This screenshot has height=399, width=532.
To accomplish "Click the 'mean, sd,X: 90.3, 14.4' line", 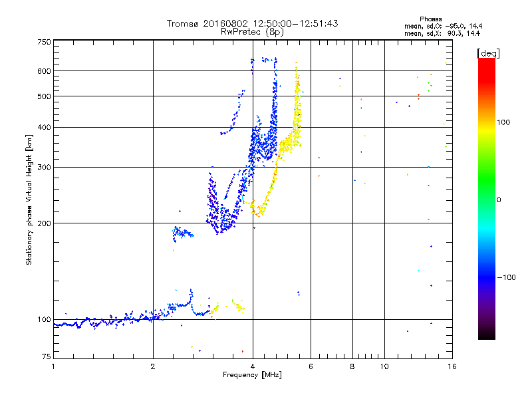I will click(442, 33).
